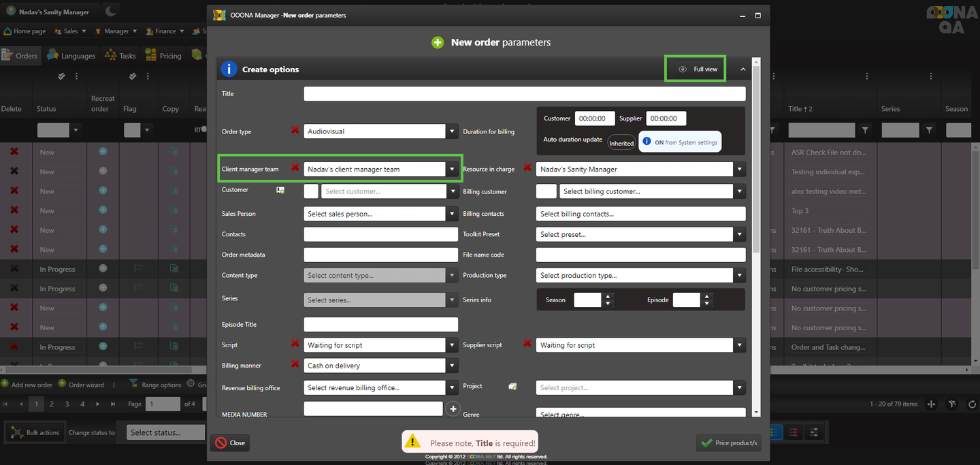Toggle dark mode with the moon icon

[x=111, y=12]
